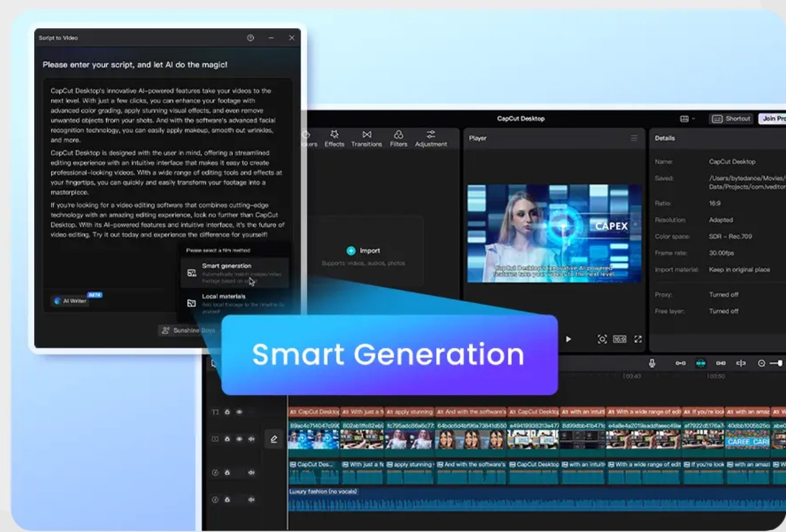Open the Sunshine Boys voice selector
This screenshot has width=786, height=532.
tap(188, 331)
